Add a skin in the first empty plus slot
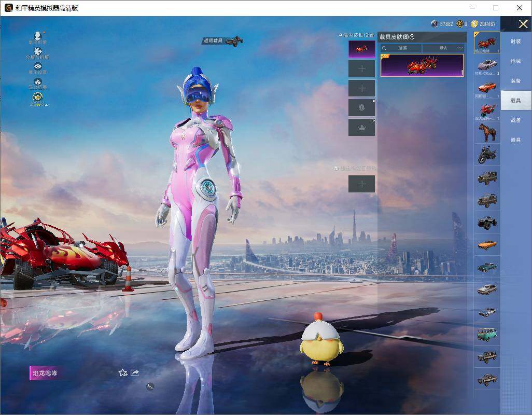 362,69
